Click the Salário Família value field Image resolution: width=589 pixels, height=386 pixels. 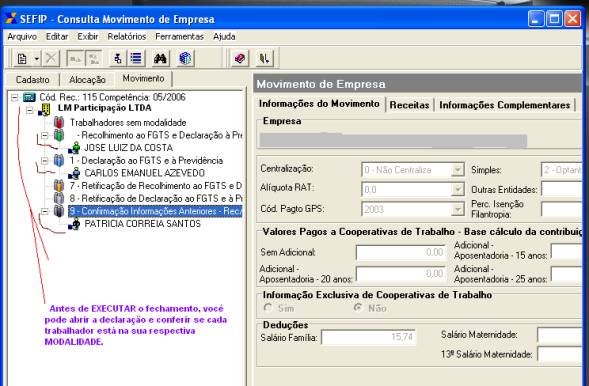point(369,337)
